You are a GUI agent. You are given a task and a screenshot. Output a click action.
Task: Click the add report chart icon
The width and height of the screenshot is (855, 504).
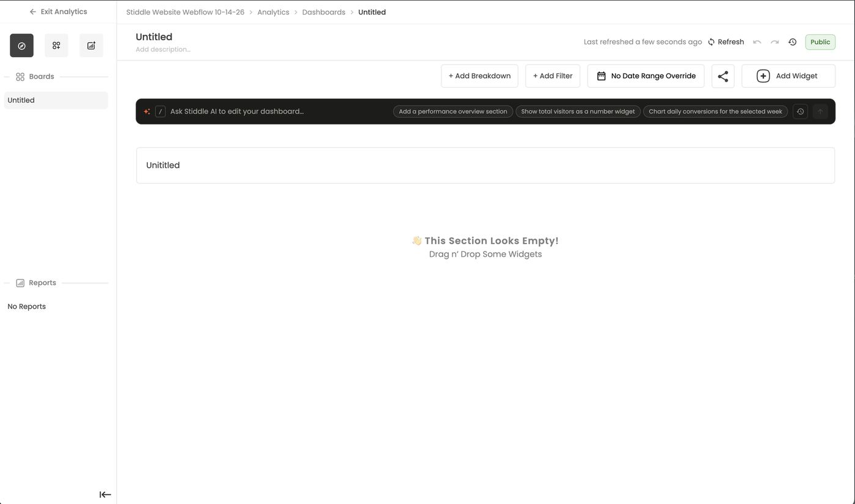(x=91, y=46)
